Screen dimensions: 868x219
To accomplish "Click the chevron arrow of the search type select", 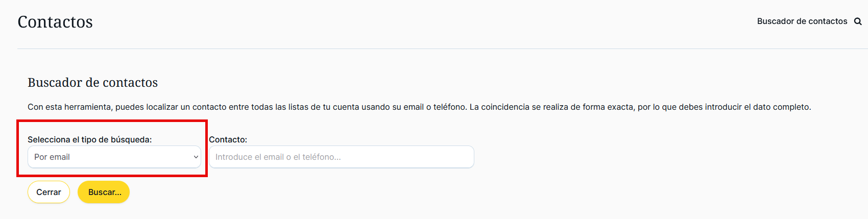I will click(x=196, y=157).
